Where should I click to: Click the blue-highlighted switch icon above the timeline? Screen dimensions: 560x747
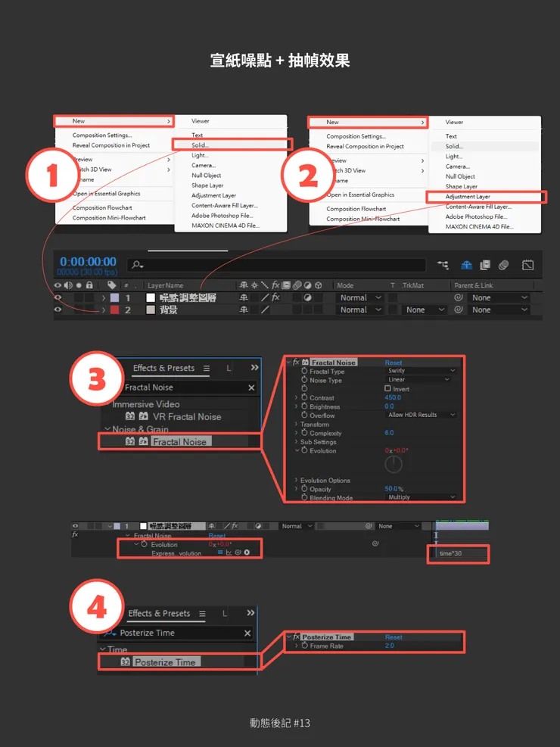click(x=467, y=265)
